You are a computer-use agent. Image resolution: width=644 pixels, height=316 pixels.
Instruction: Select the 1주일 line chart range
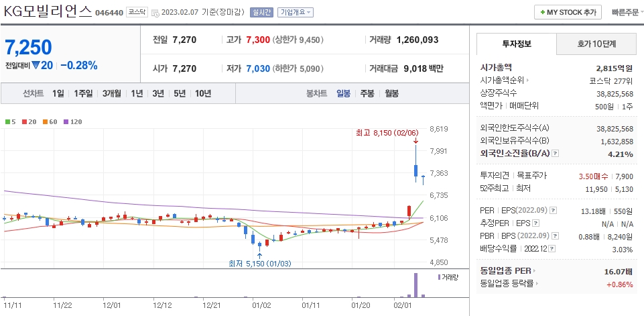(83, 93)
